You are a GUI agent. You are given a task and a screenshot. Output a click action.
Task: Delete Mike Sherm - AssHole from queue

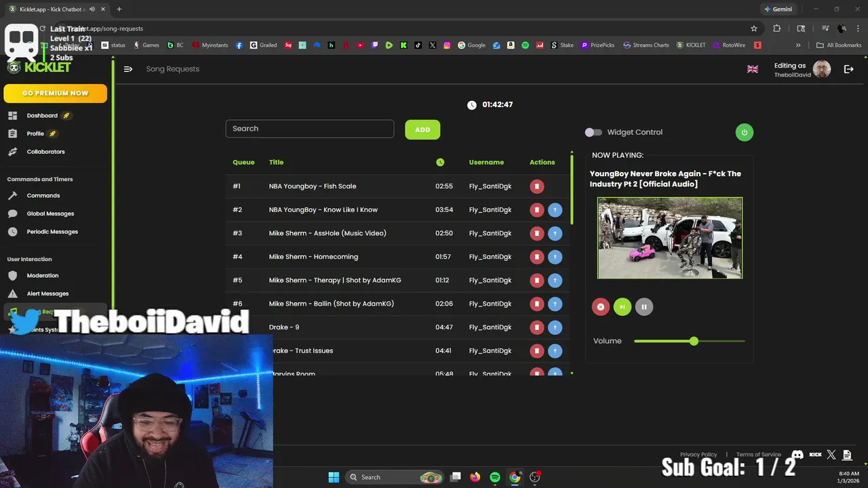536,233
